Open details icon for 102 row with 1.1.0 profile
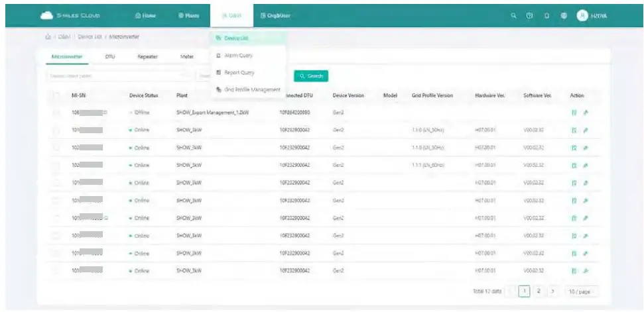This screenshot has height=312, width=644. click(574, 148)
